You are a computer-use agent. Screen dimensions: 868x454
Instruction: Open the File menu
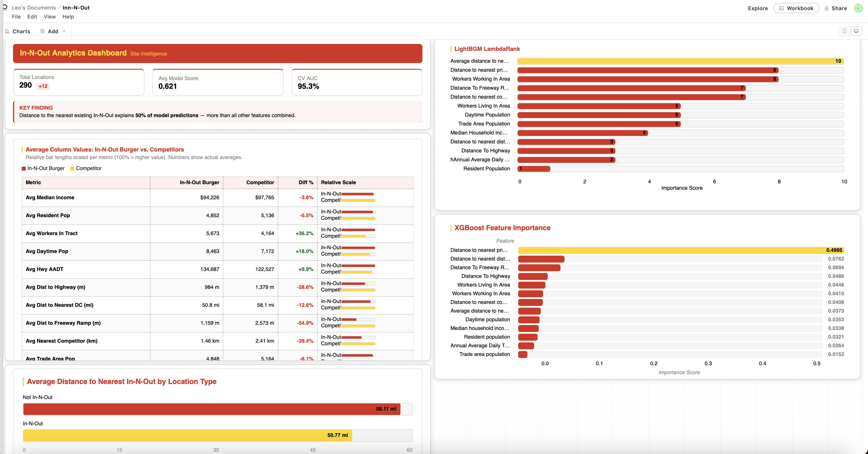pos(16,17)
